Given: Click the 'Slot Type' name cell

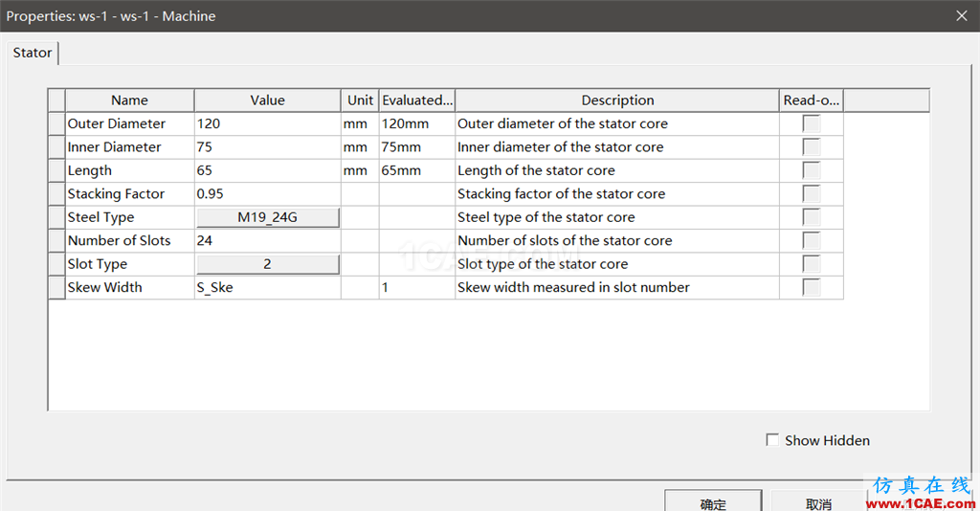Looking at the screenshot, I should (x=130, y=264).
